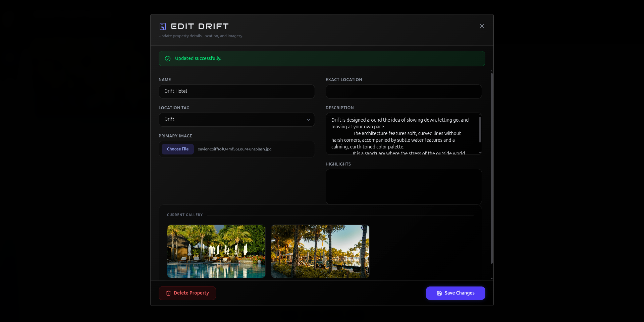644x322 pixels.
Task: Click the Save Changes button
Action: [455, 293]
